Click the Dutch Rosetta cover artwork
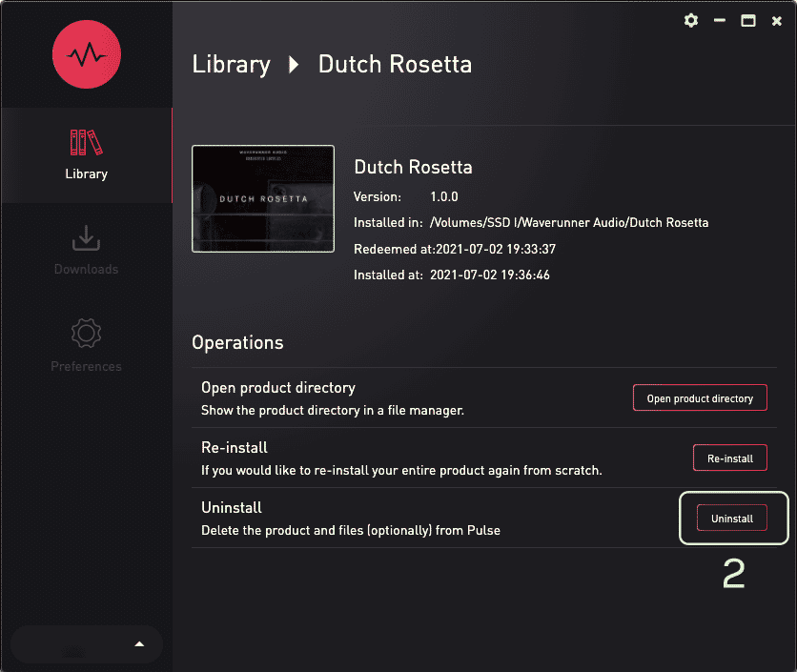Screen dimensions: 797x672 [x=263, y=199]
